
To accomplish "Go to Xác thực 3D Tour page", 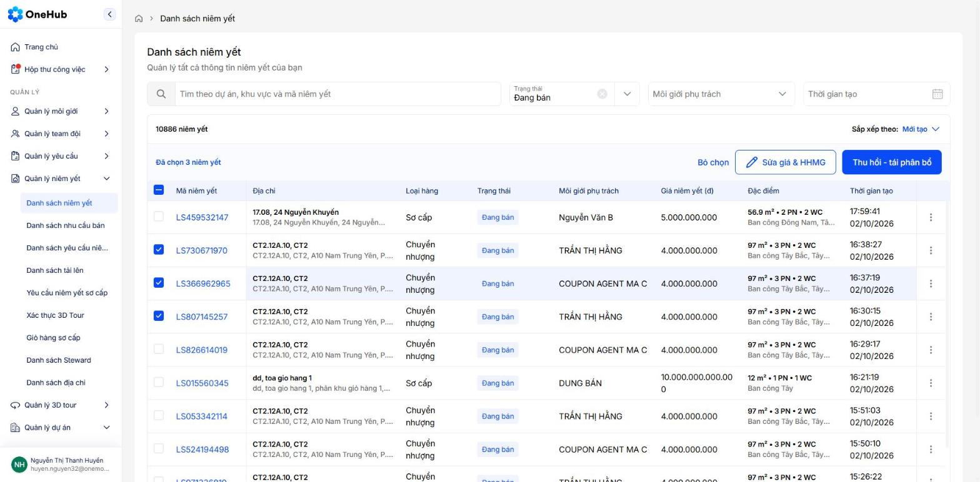I will tap(55, 315).
